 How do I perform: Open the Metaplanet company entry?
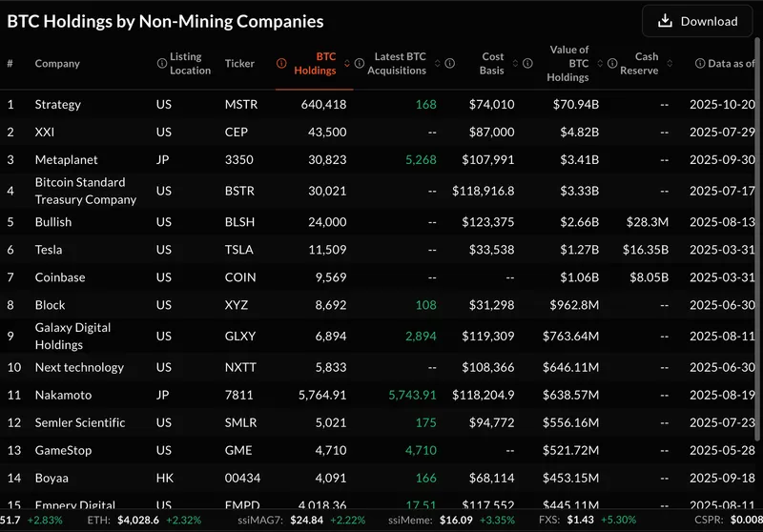[x=66, y=159]
